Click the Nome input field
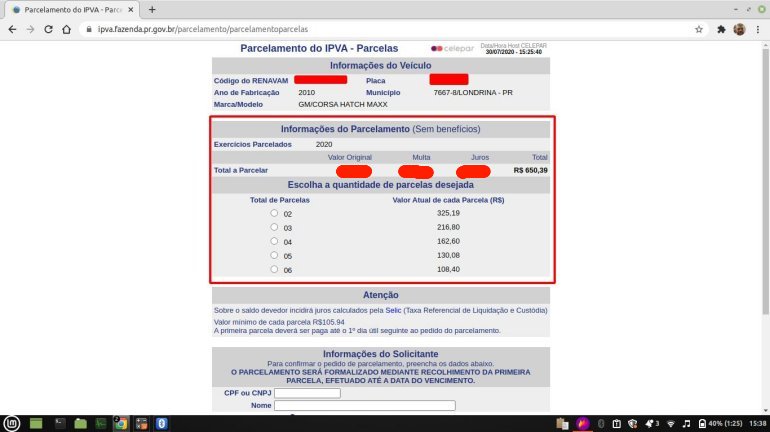Image resolution: width=770 pixels, height=432 pixels. coord(364,405)
